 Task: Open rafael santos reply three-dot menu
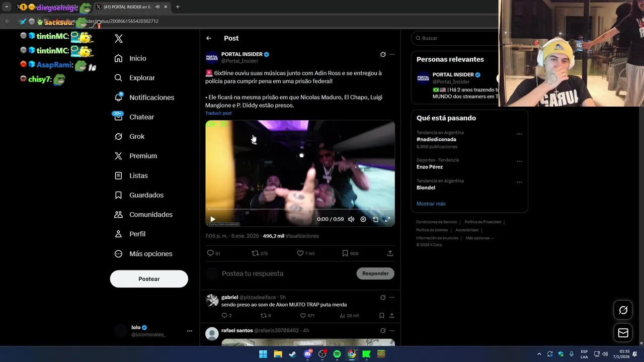pyautogui.click(x=392, y=331)
